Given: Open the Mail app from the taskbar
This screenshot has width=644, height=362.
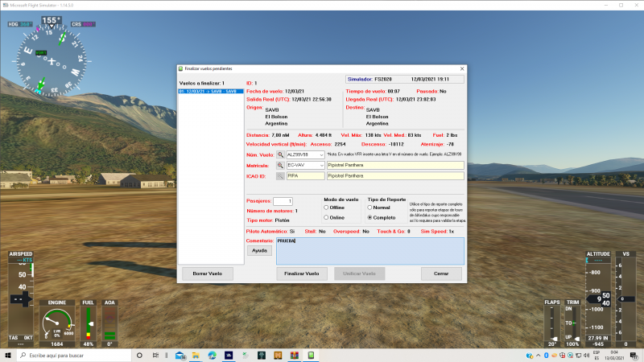Looking at the screenshot, I should (180, 356).
